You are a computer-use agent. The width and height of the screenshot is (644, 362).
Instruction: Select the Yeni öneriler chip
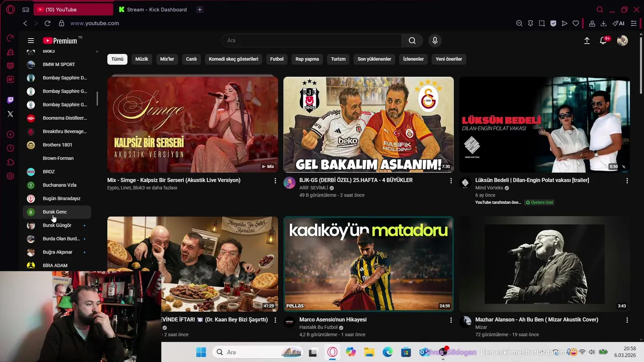coord(449,59)
